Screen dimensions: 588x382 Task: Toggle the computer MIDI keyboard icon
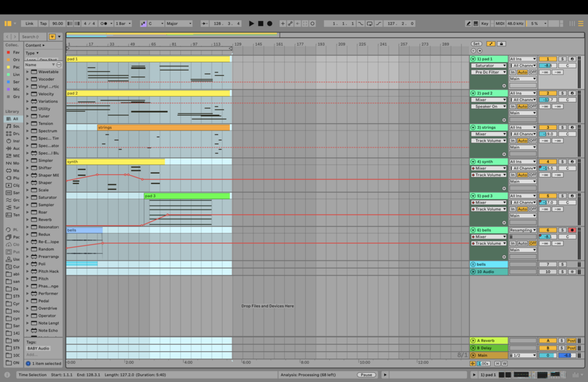click(476, 24)
